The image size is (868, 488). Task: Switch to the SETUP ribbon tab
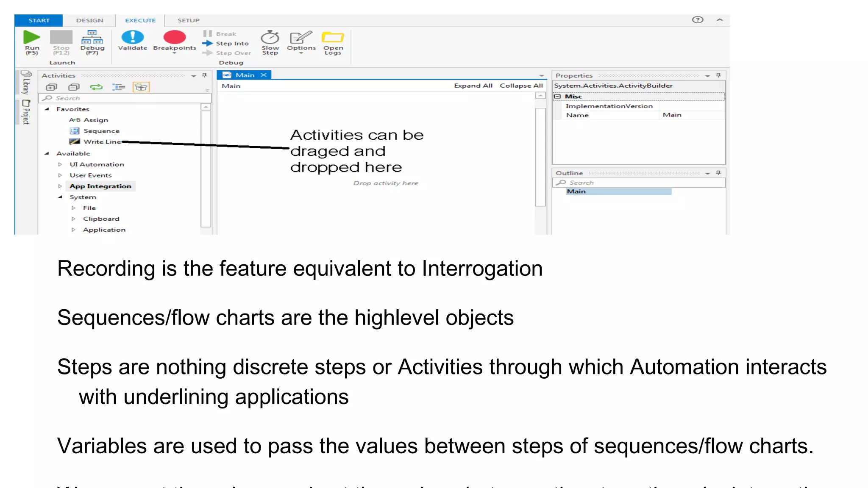(x=188, y=20)
